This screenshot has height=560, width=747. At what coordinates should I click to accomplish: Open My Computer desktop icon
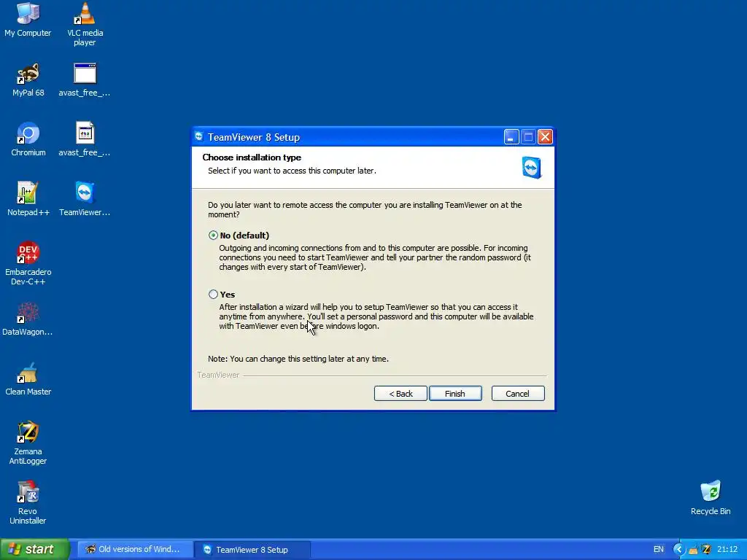coord(28,20)
